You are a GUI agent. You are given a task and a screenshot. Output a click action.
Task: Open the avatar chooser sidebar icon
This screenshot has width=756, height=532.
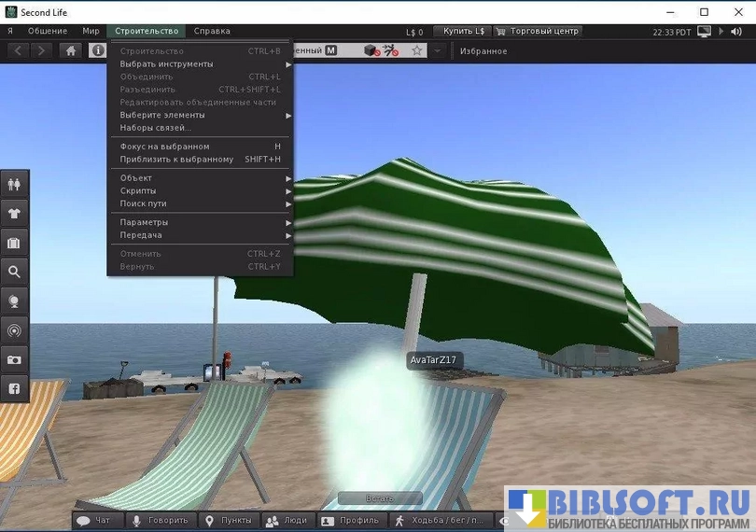[14, 184]
